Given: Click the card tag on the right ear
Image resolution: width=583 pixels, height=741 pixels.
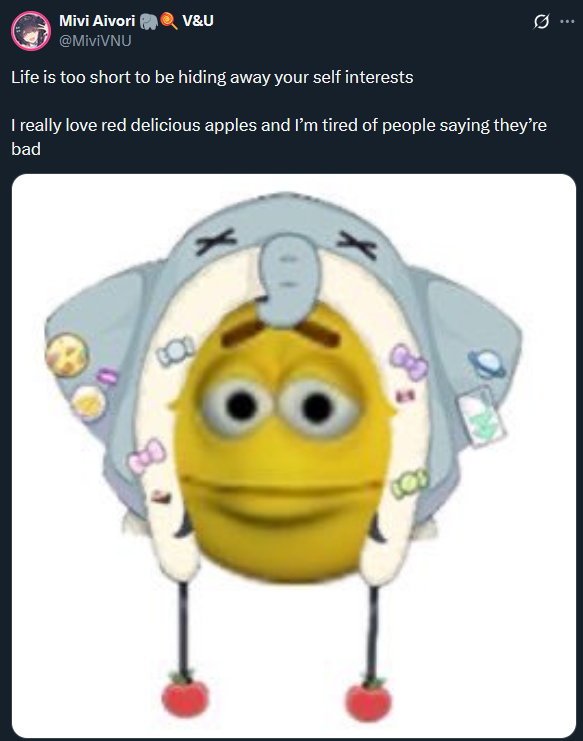Looking at the screenshot, I should pyautogui.click(x=481, y=416).
